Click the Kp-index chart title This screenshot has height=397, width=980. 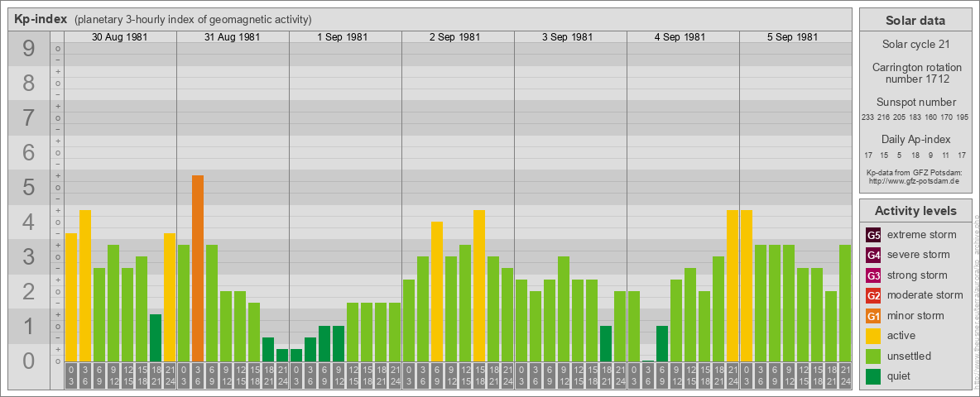tap(41, 19)
